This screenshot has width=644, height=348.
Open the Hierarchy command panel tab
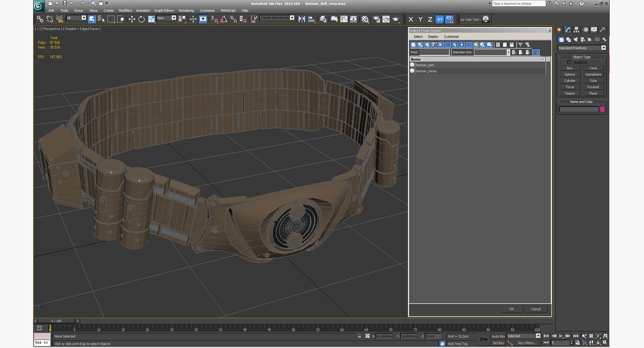pyautogui.click(x=577, y=30)
